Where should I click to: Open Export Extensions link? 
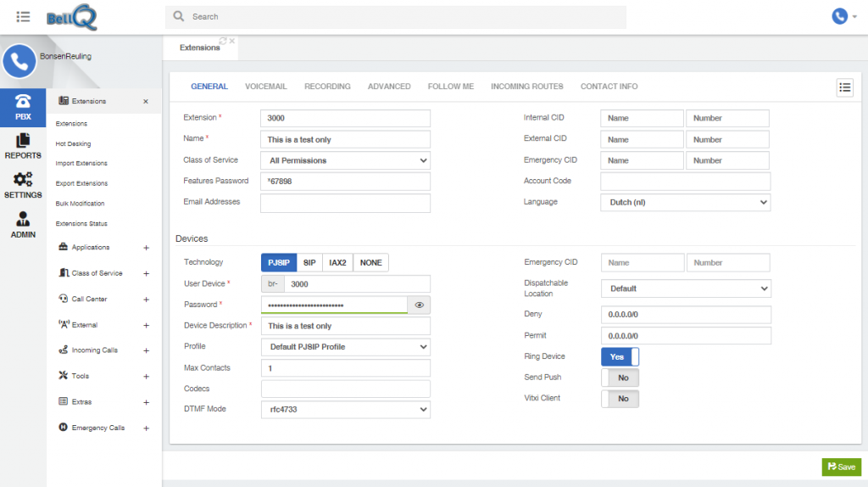[81, 183]
